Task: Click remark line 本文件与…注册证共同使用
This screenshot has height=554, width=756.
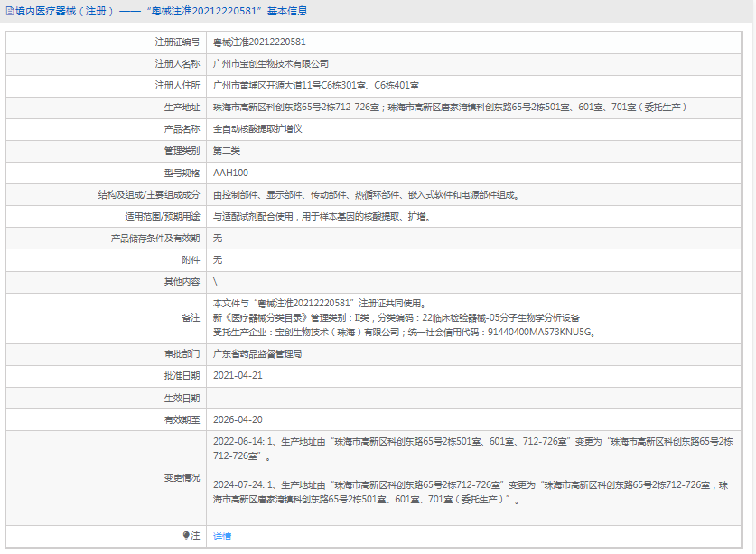Action: coord(319,303)
